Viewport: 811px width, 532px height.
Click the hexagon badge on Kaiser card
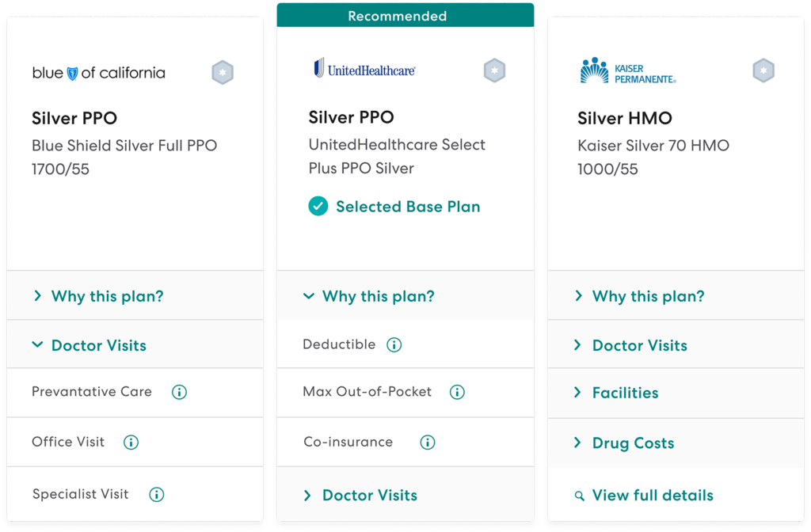(x=763, y=70)
